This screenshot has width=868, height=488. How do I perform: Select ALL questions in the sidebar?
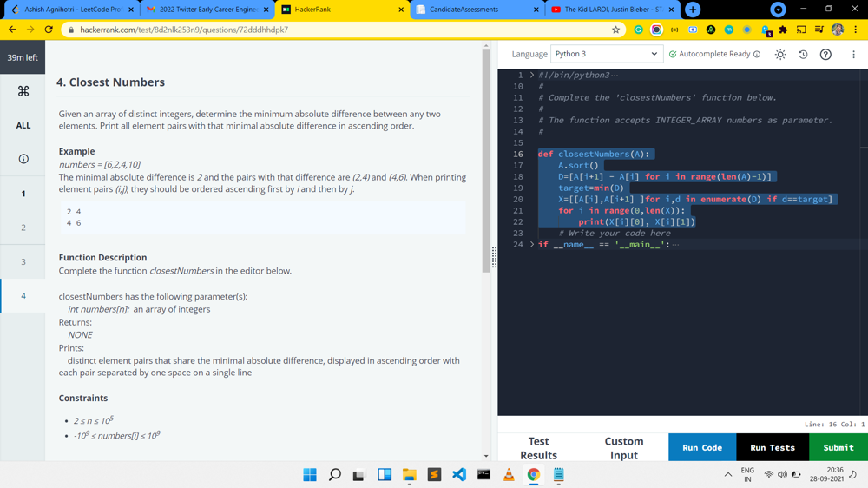23,125
